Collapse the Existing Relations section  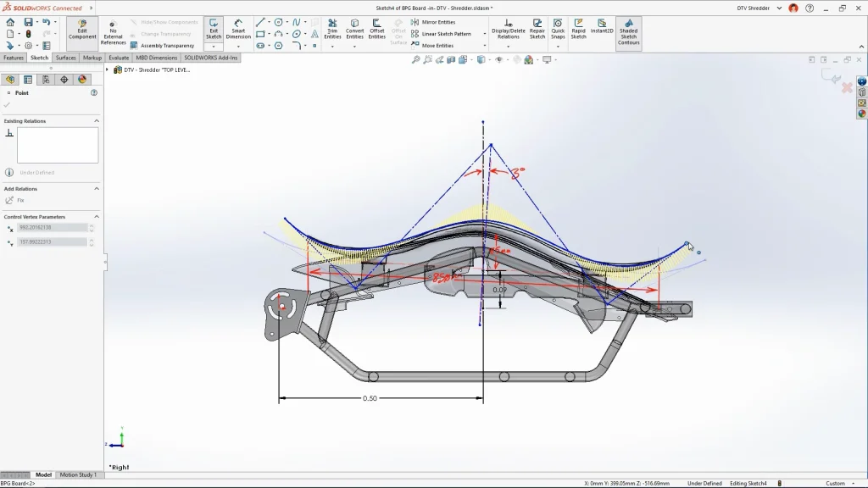click(x=96, y=121)
